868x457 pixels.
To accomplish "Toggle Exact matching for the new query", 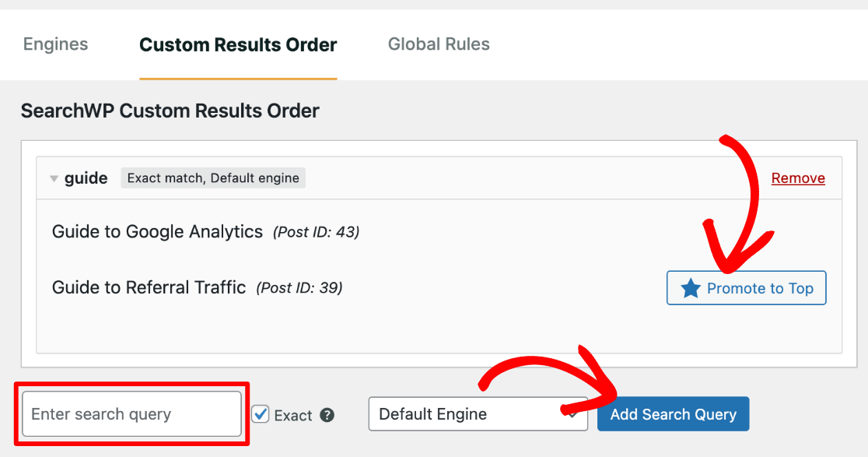I will point(260,415).
